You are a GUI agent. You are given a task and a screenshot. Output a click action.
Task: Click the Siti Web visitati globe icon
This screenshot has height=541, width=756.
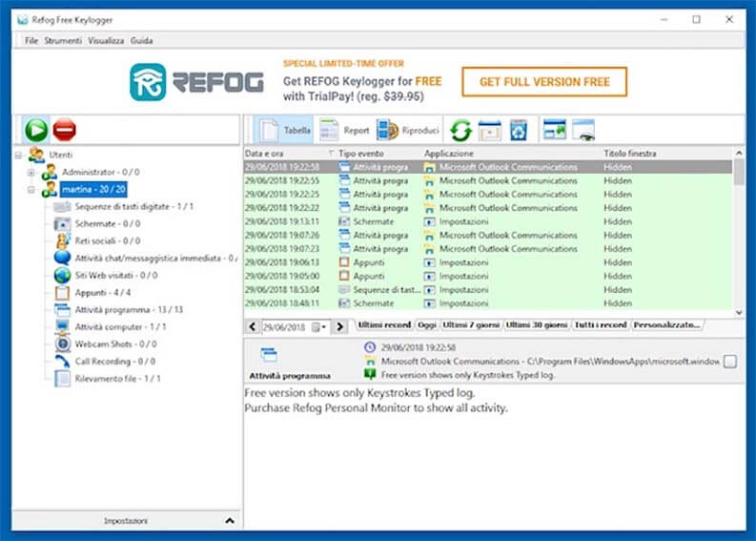click(x=62, y=275)
